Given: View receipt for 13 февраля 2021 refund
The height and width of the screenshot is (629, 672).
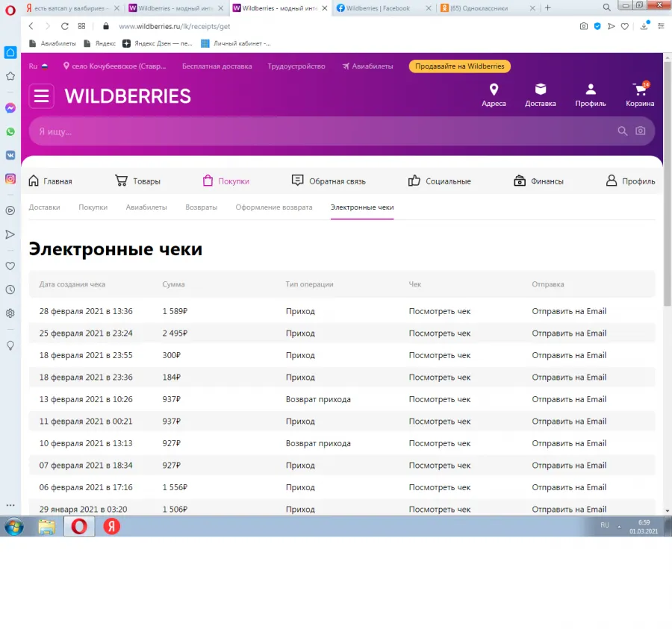Looking at the screenshot, I should tap(440, 399).
